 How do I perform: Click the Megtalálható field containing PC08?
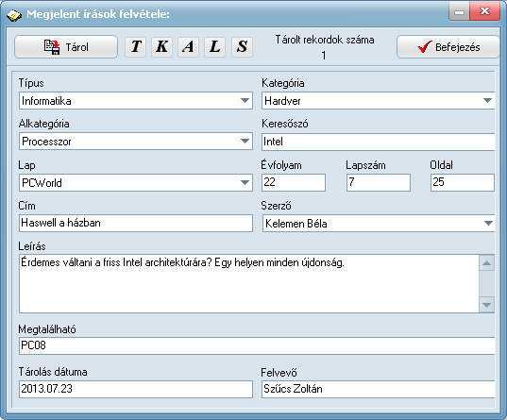pyautogui.click(x=257, y=345)
